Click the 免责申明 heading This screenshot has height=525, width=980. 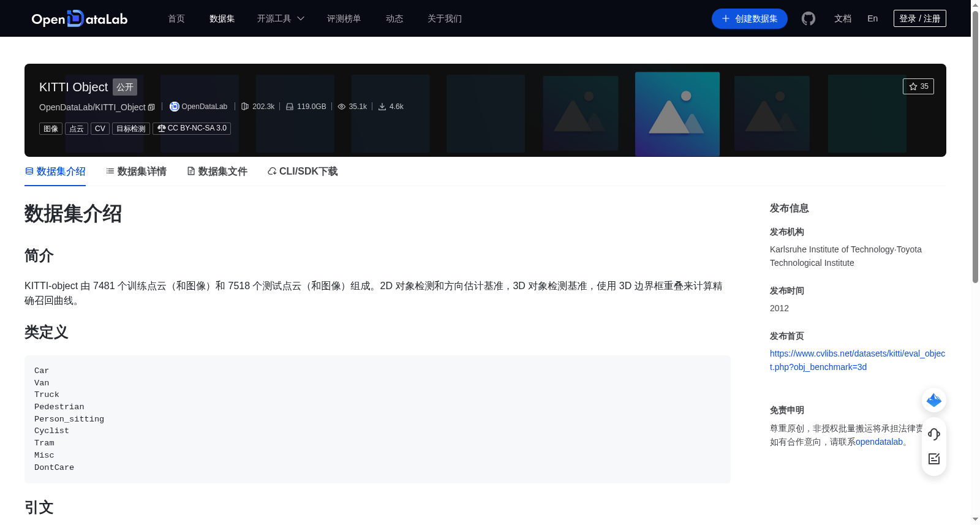click(787, 410)
